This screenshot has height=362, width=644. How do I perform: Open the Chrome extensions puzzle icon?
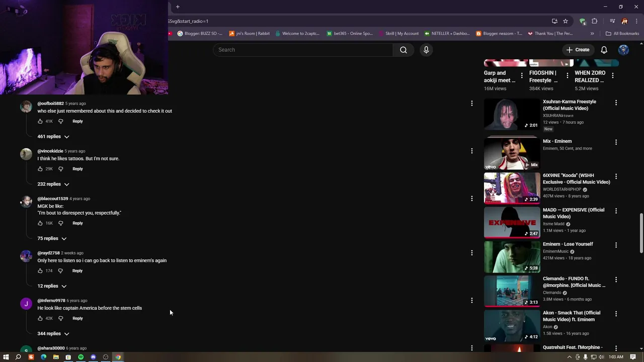tap(595, 21)
